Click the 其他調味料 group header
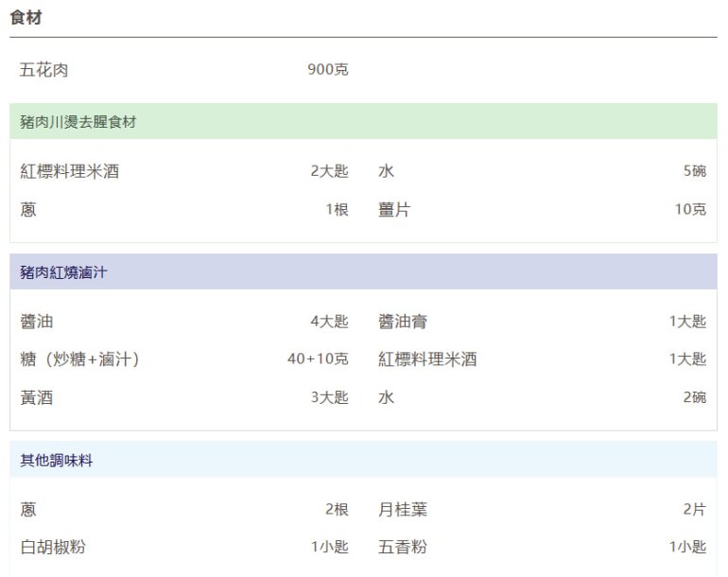The height and width of the screenshot is (577, 728). pos(364,460)
